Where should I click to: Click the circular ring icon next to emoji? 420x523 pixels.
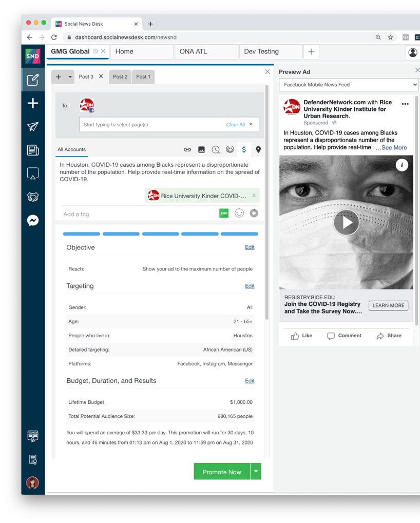pos(254,213)
